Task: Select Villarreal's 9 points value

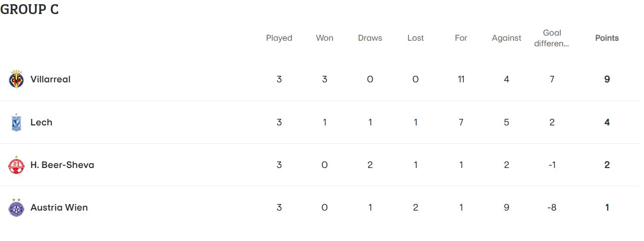Action: (607, 79)
